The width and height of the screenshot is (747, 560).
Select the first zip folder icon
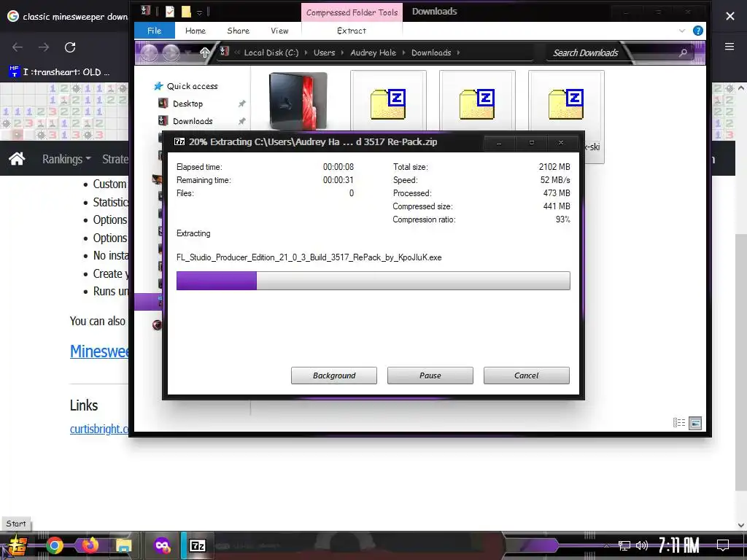click(x=388, y=104)
